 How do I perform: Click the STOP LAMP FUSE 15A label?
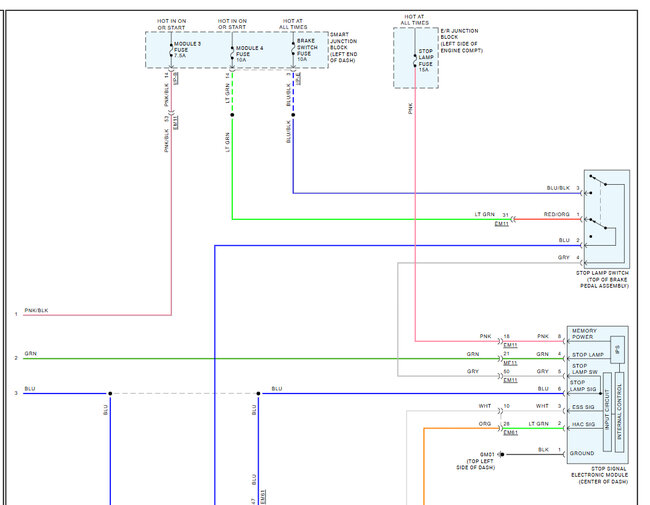click(425, 61)
